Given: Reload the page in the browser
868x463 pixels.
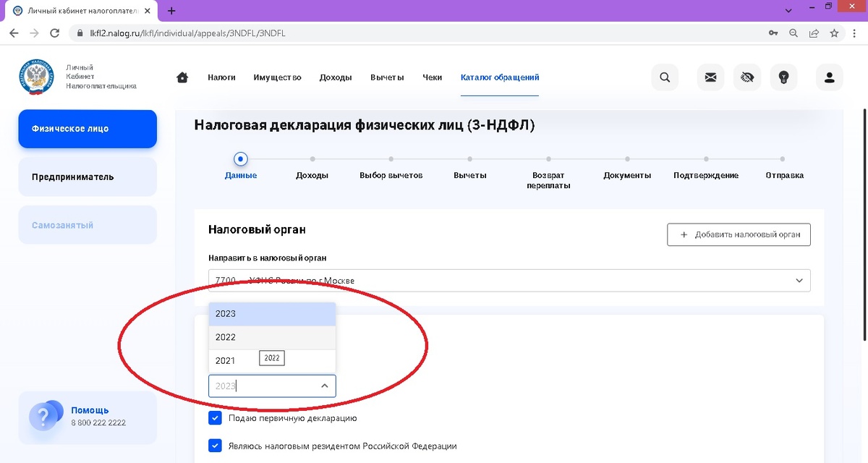Looking at the screenshot, I should (x=54, y=32).
